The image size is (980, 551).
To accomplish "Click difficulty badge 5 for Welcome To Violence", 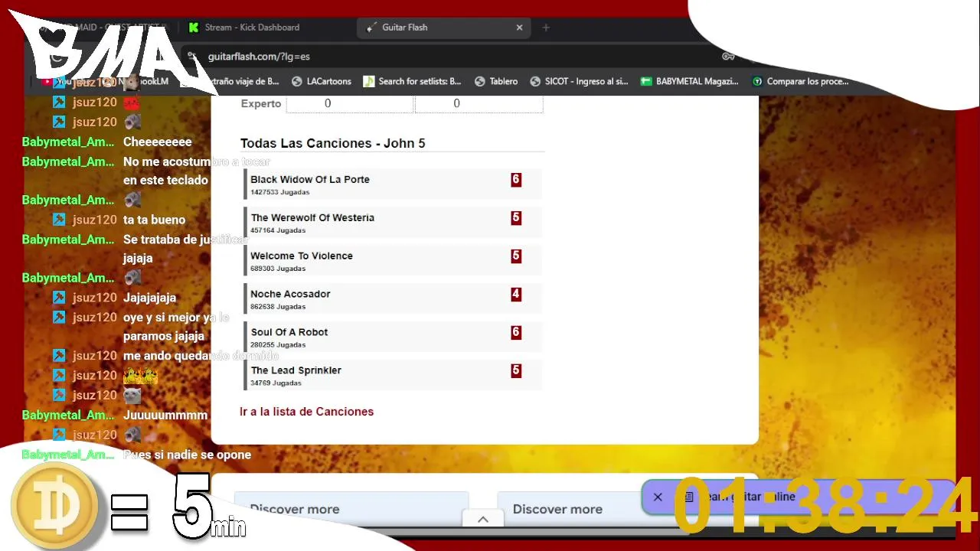I will click(x=516, y=256).
